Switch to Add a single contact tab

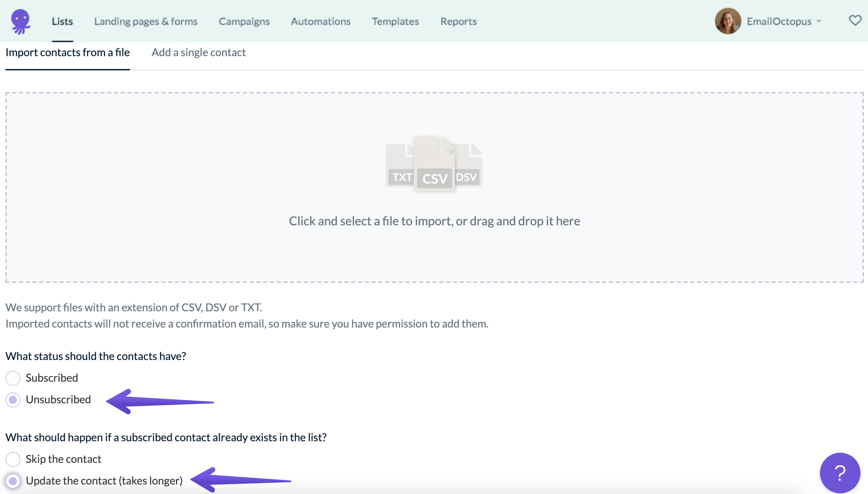(x=199, y=52)
